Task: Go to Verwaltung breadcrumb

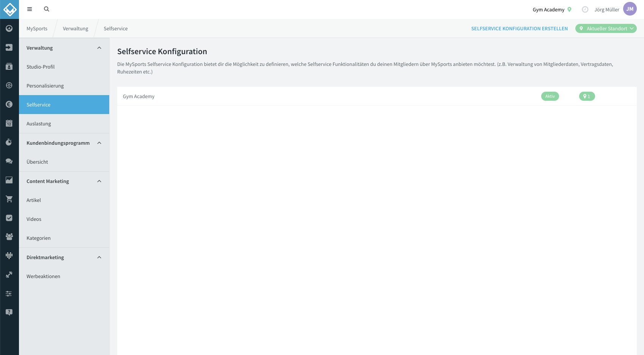Action: (x=75, y=28)
